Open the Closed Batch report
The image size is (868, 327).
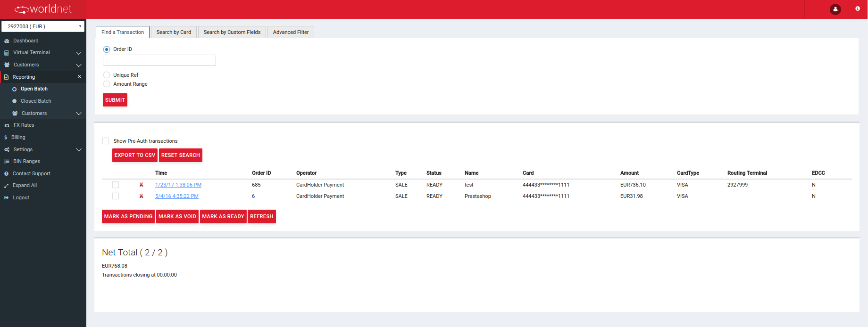36,101
